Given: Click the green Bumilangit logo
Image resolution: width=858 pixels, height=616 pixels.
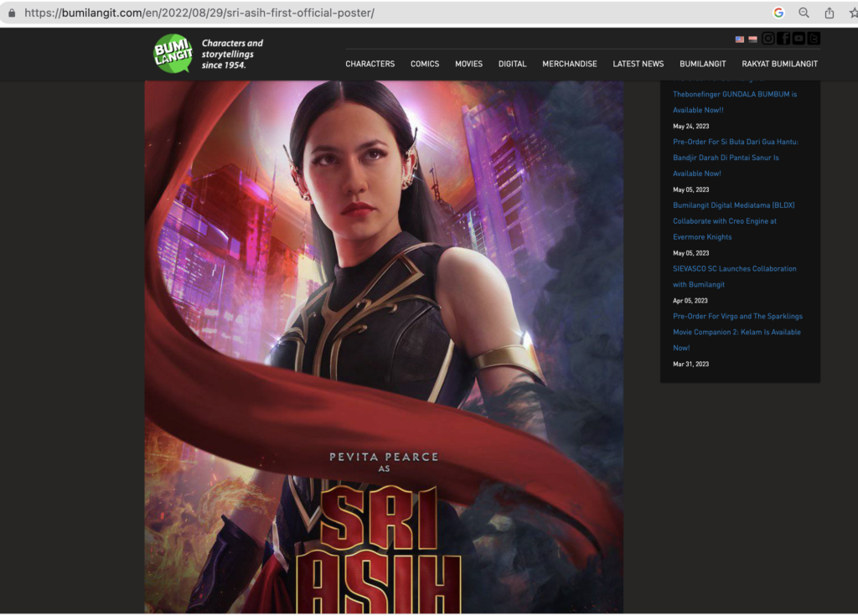Looking at the screenshot, I should [x=173, y=54].
